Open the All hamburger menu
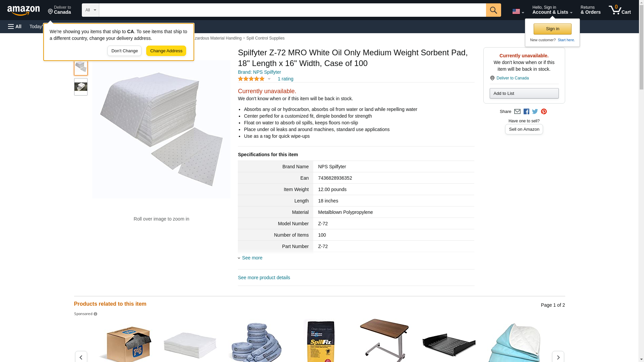The height and width of the screenshot is (362, 644). tap(15, 26)
